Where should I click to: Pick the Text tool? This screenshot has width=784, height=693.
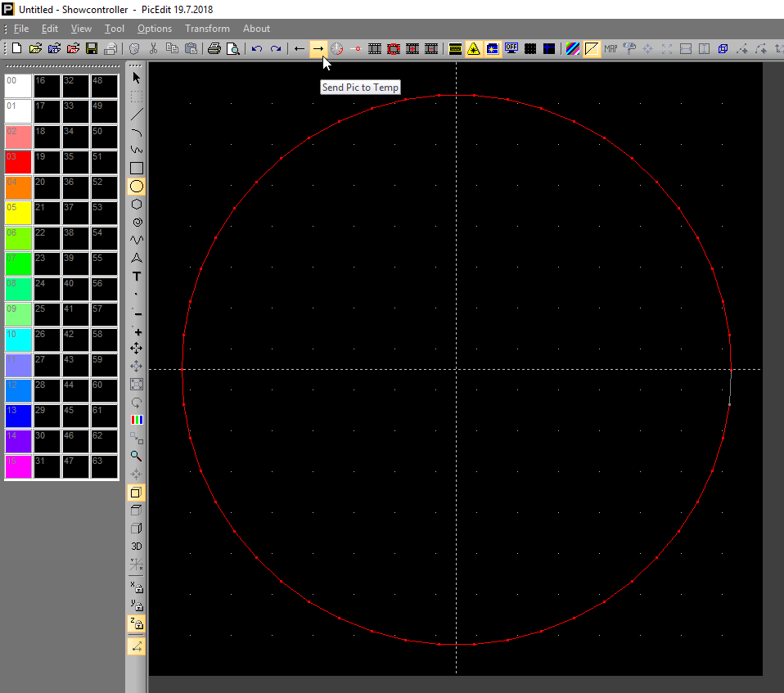tap(137, 277)
